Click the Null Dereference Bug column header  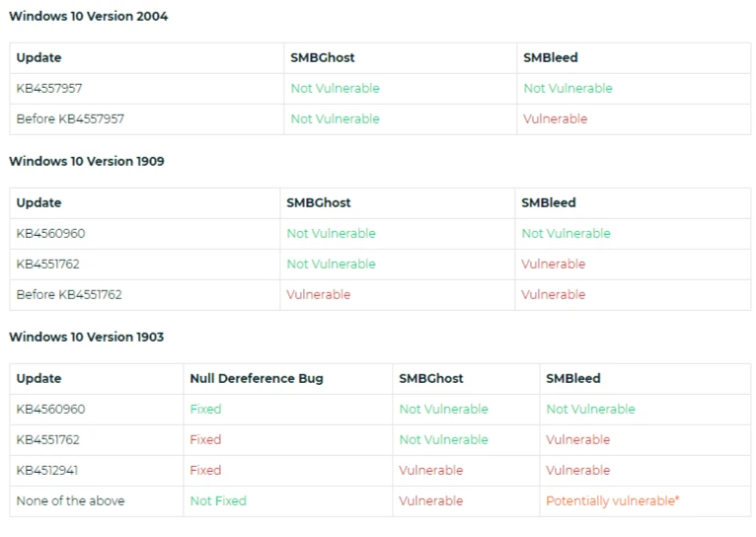pos(257,378)
